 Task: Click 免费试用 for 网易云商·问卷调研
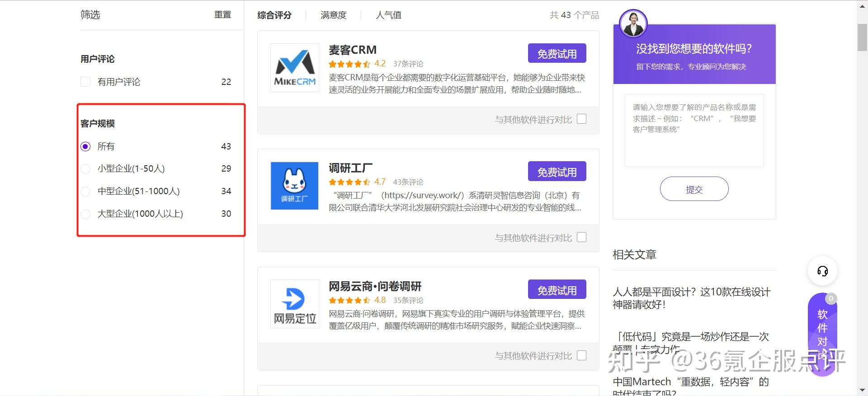point(557,290)
